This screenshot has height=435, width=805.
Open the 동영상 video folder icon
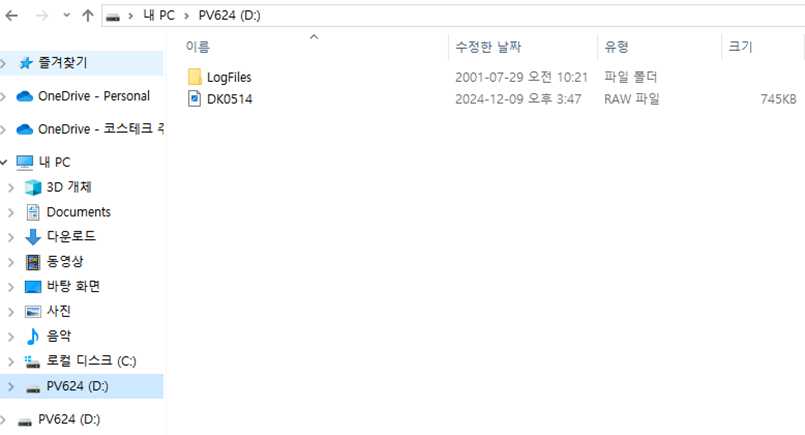pyautogui.click(x=33, y=262)
